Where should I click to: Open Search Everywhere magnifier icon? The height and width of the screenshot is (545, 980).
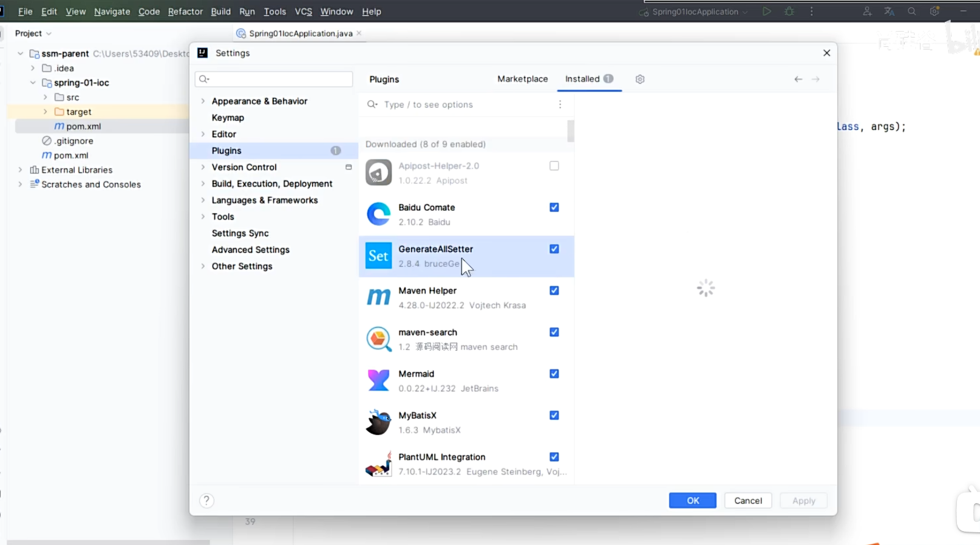coord(912,12)
